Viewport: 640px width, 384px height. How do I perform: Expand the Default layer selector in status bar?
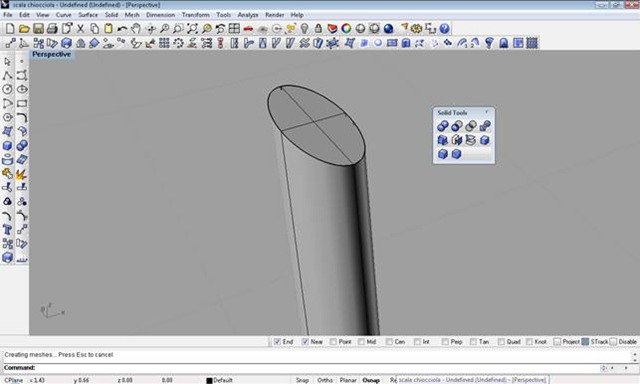[220, 380]
